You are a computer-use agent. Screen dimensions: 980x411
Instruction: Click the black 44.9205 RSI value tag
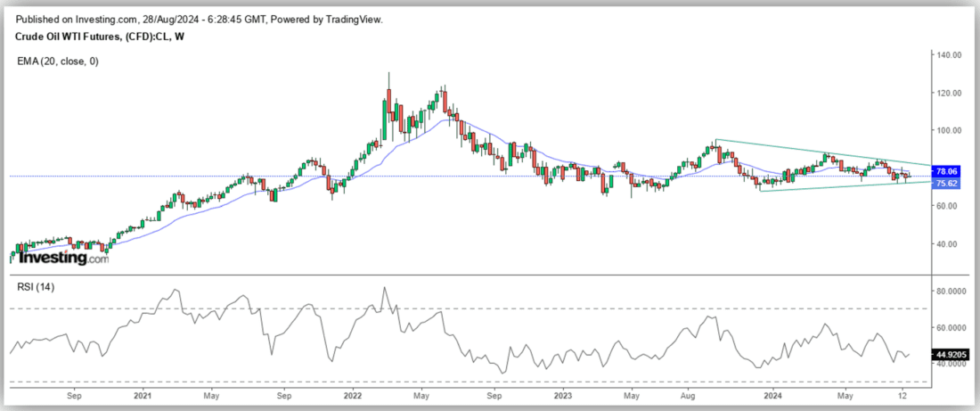click(951, 354)
